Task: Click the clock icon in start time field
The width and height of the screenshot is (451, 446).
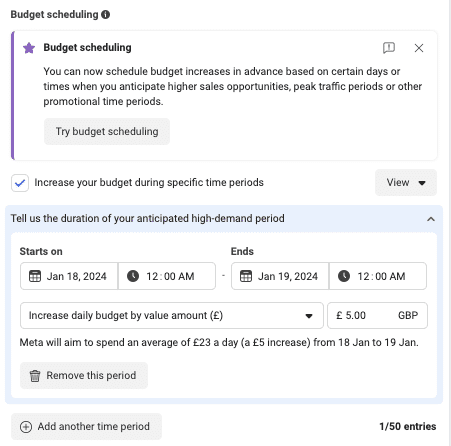Action: point(133,276)
